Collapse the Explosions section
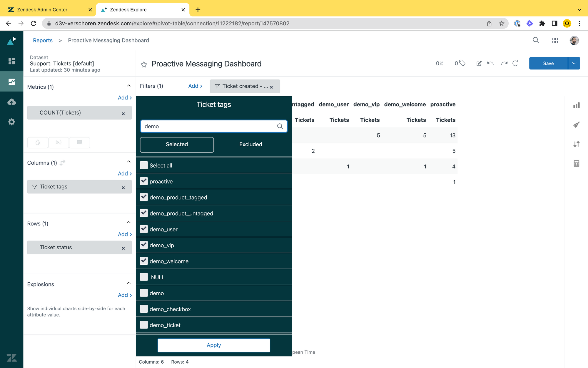 pyautogui.click(x=128, y=283)
